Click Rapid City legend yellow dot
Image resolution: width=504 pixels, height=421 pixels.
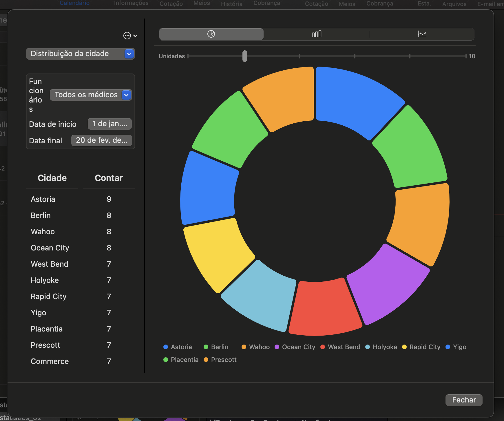pyautogui.click(x=404, y=347)
